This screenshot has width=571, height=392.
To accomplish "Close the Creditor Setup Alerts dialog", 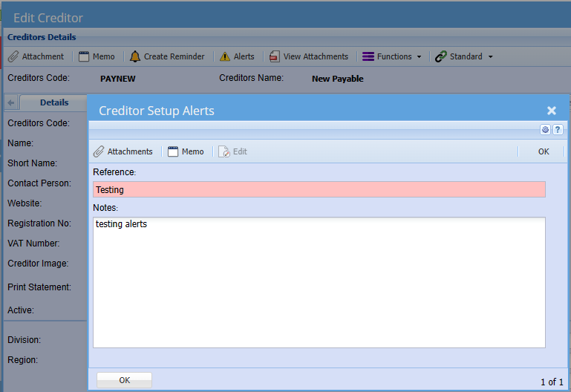I will coord(552,111).
